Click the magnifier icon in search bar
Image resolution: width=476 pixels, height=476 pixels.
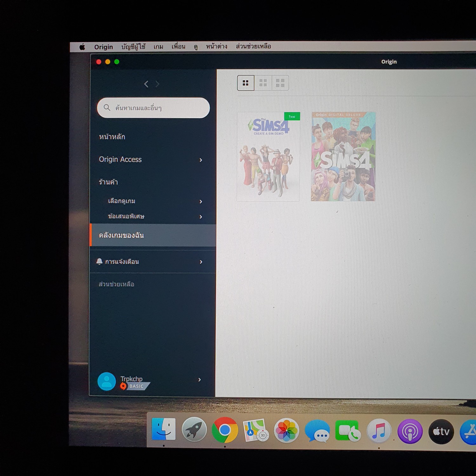click(107, 108)
